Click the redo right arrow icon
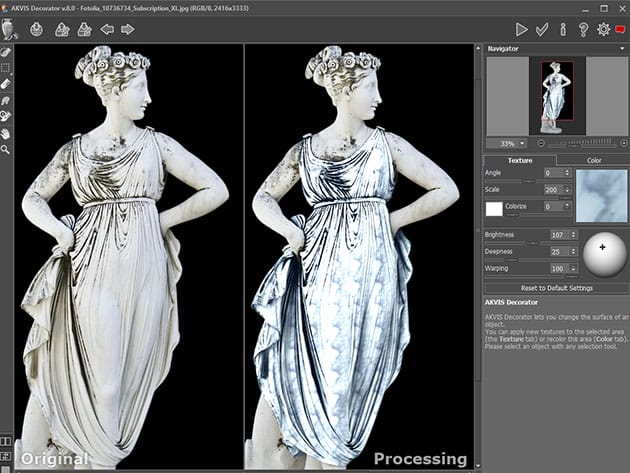The image size is (630, 473). (127, 29)
